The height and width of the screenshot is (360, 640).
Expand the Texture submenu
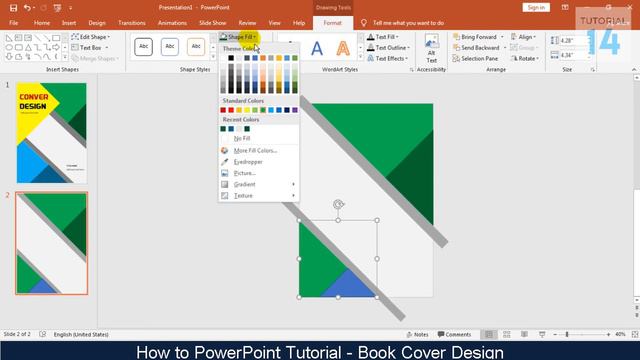click(258, 196)
